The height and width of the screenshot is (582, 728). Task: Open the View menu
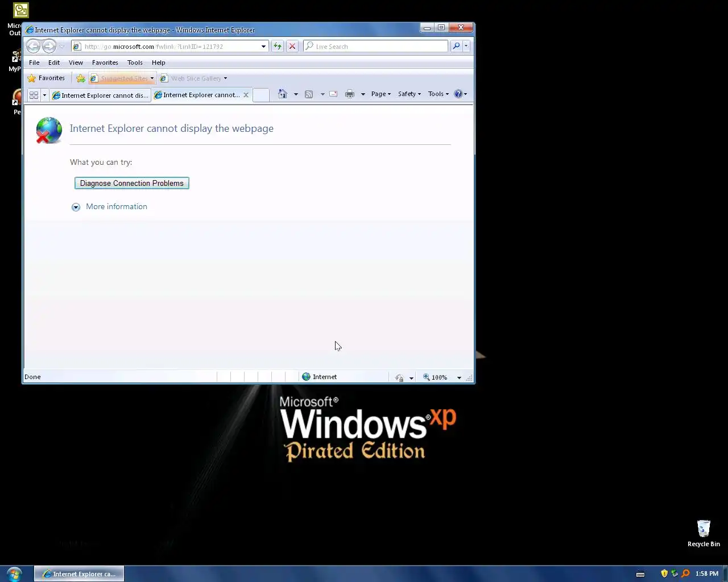point(76,63)
